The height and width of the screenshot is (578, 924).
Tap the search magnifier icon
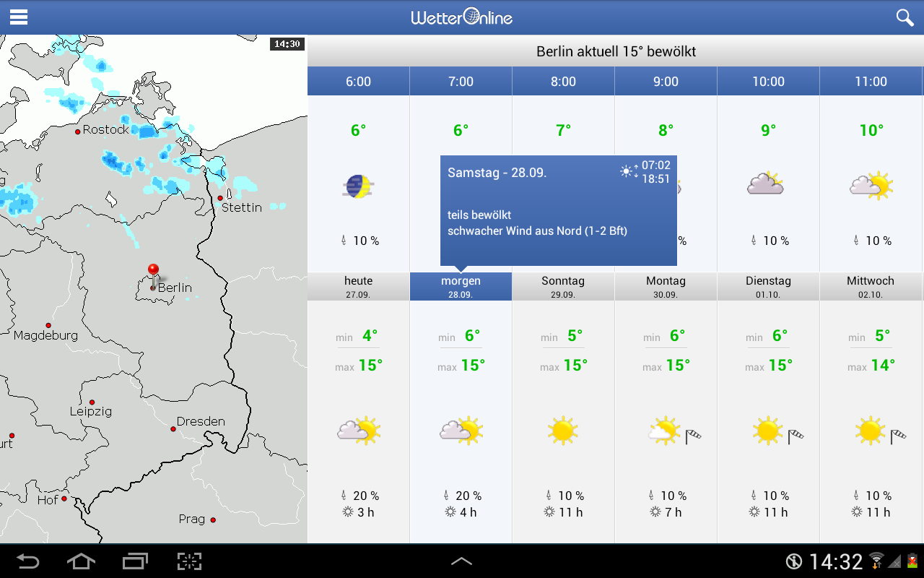905,17
